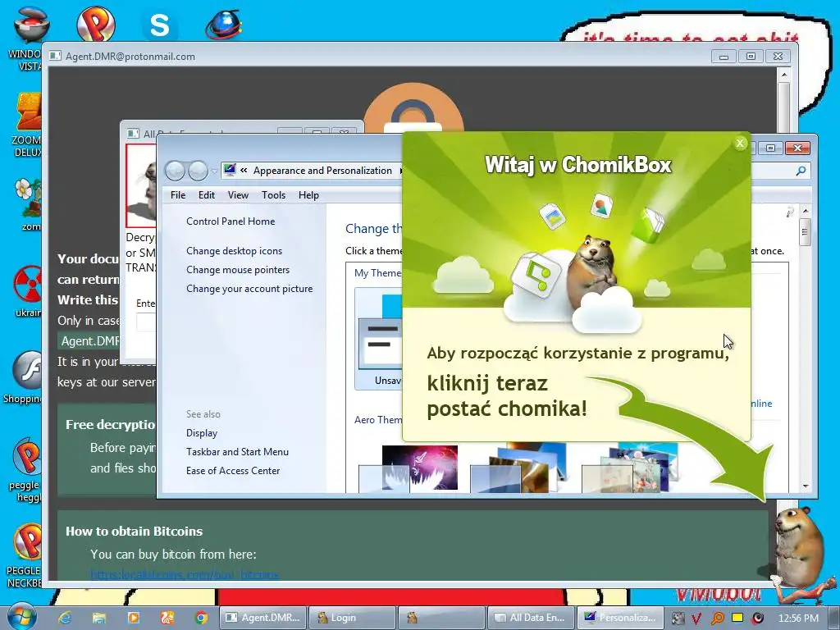Image resolution: width=840 pixels, height=630 pixels.
Task: Click the orange magnifier tray icon
Action: (717, 619)
